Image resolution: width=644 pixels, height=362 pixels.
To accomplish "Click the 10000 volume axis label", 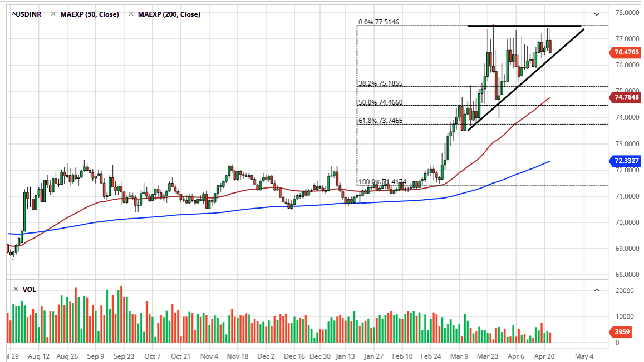I will [x=625, y=316].
